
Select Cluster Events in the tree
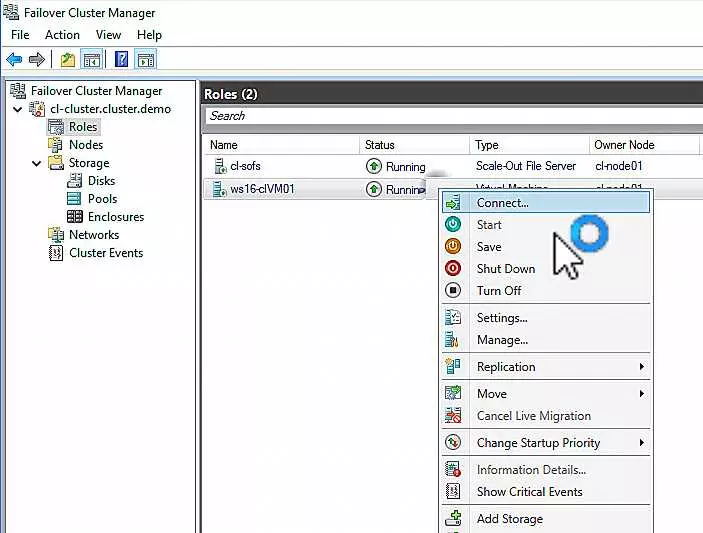click(106, 253)
